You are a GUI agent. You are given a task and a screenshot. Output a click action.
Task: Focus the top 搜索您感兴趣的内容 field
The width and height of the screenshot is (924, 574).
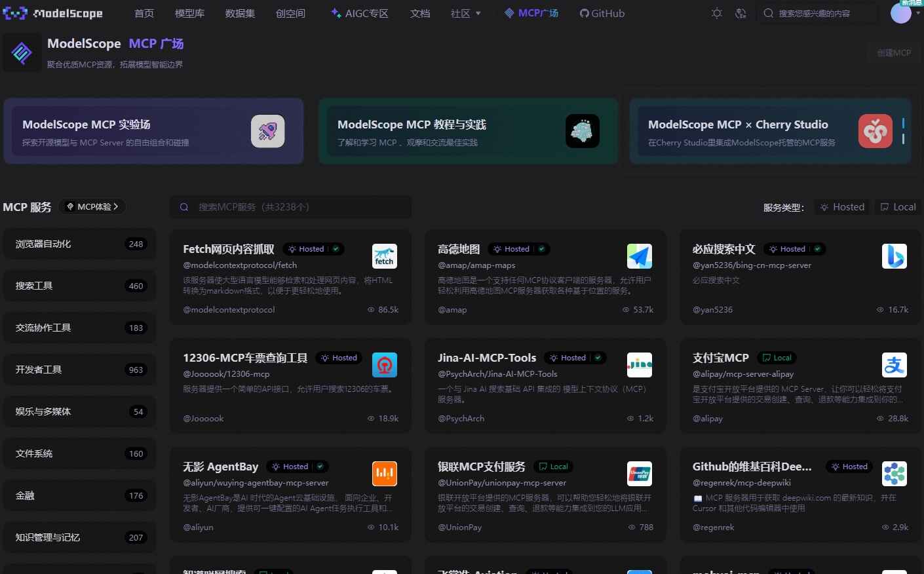(818, 13)
